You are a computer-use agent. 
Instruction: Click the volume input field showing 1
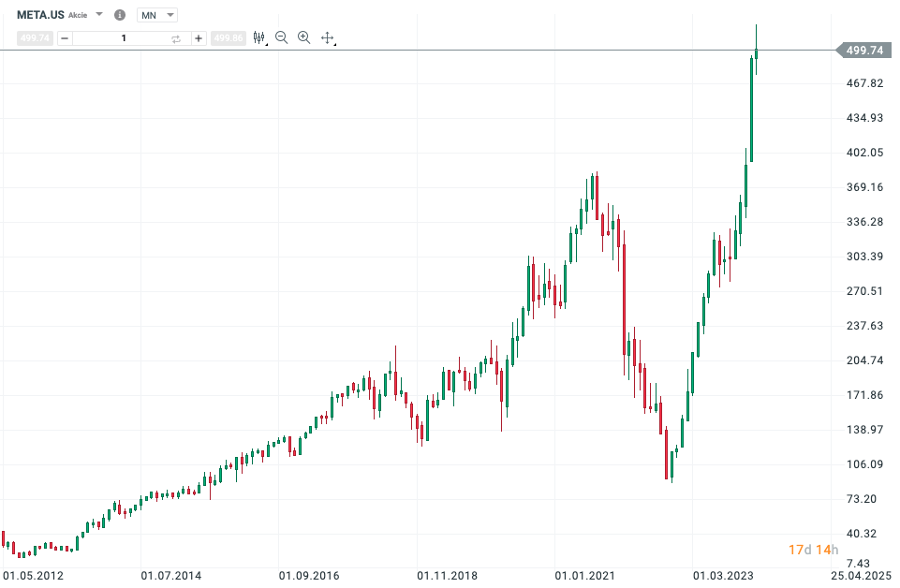click(x=123, y=38)
